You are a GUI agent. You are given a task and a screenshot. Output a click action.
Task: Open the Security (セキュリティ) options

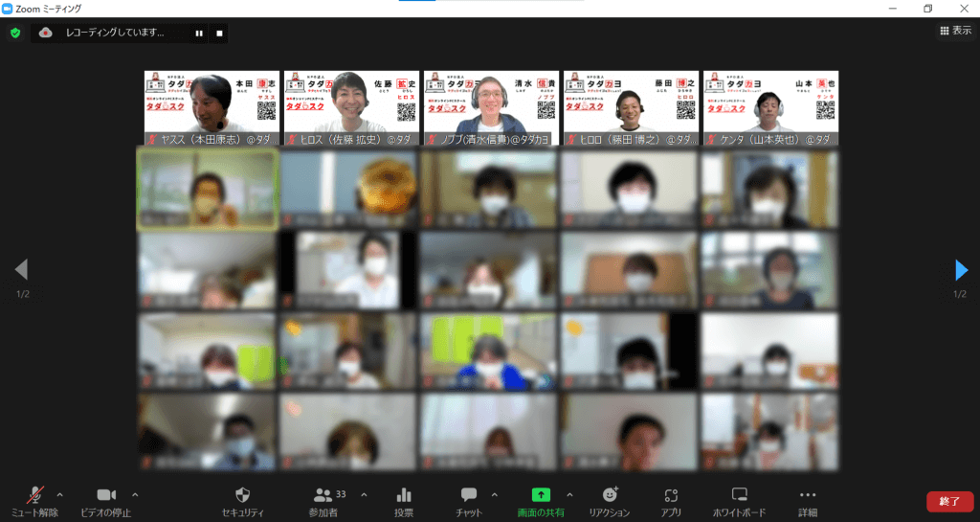(x=243, y=501)
